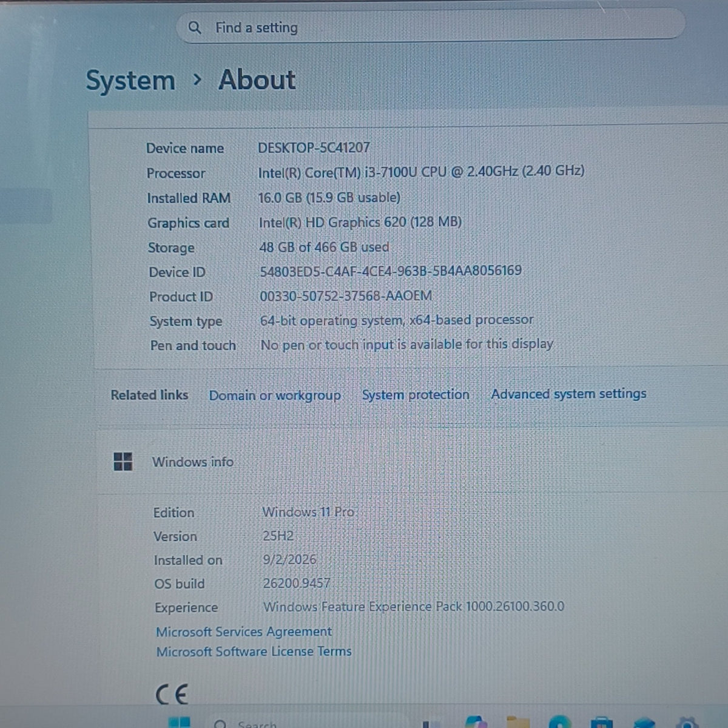Screen dimensions: 728x728
Task: Select version value 25H2
Action: click(x=278, y=536)
